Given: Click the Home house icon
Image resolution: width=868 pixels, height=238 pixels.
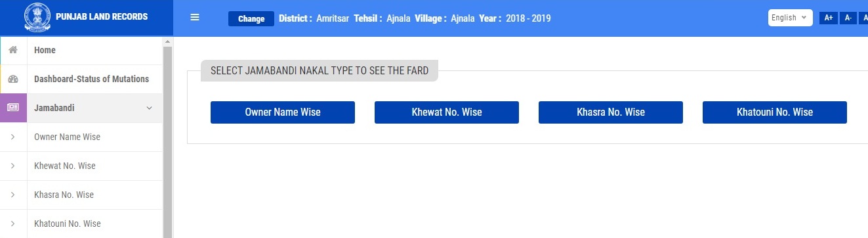Looking at the screenshot, I should (13, 50).
